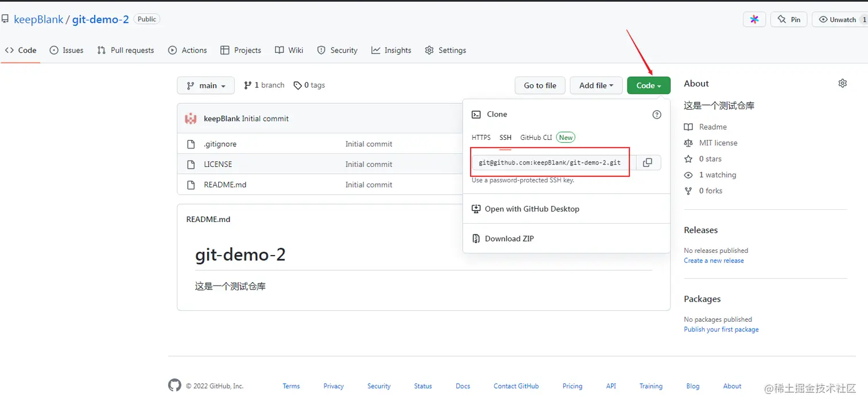Click the README.md file icon
868x406 pixels.
191,185
